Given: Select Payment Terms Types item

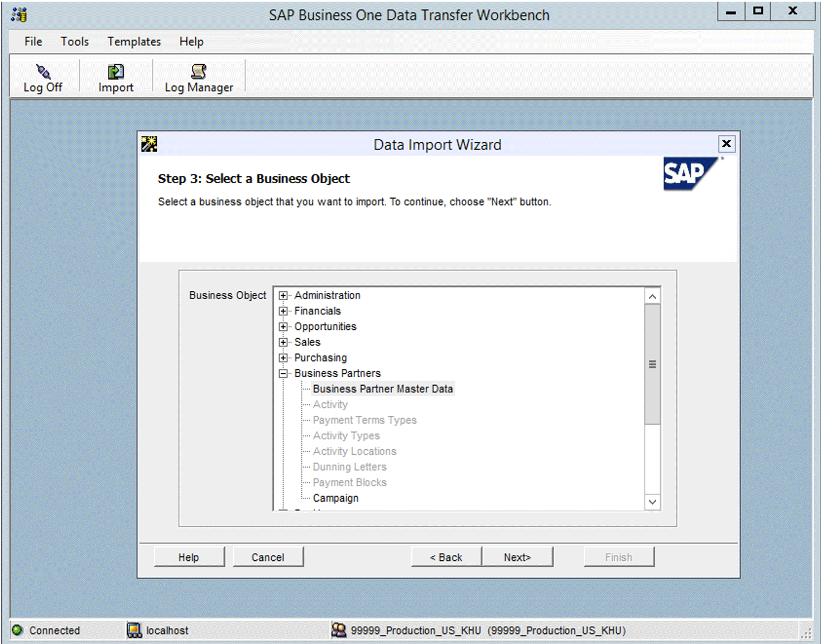Looking at the screenshot, I should pos(364,420).
